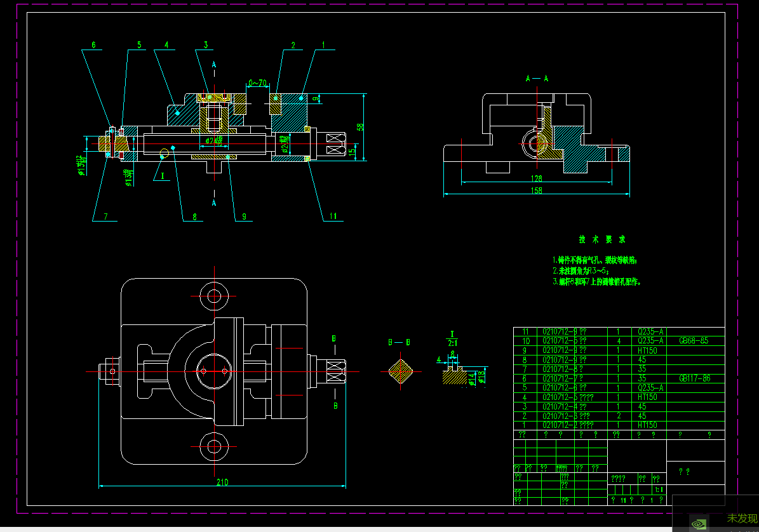Click material 35 in parts list row 7
The width and height of the screenshot is (759, 532).
[x=642, y=369]
